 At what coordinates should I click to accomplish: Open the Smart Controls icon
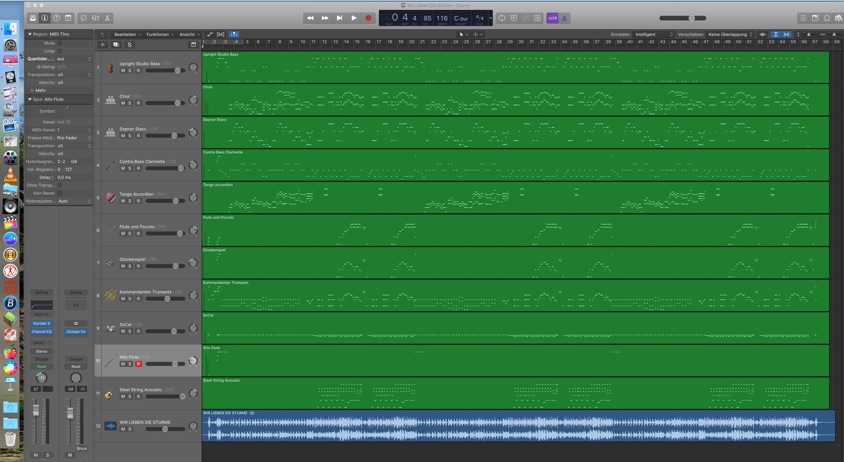click(x=83, y=18)
